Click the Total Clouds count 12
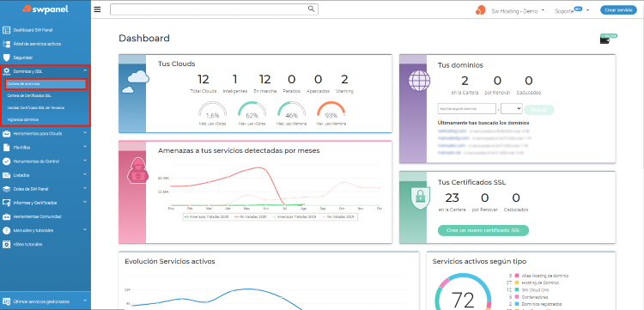The image size is (644, 310). tap(204, 79)
